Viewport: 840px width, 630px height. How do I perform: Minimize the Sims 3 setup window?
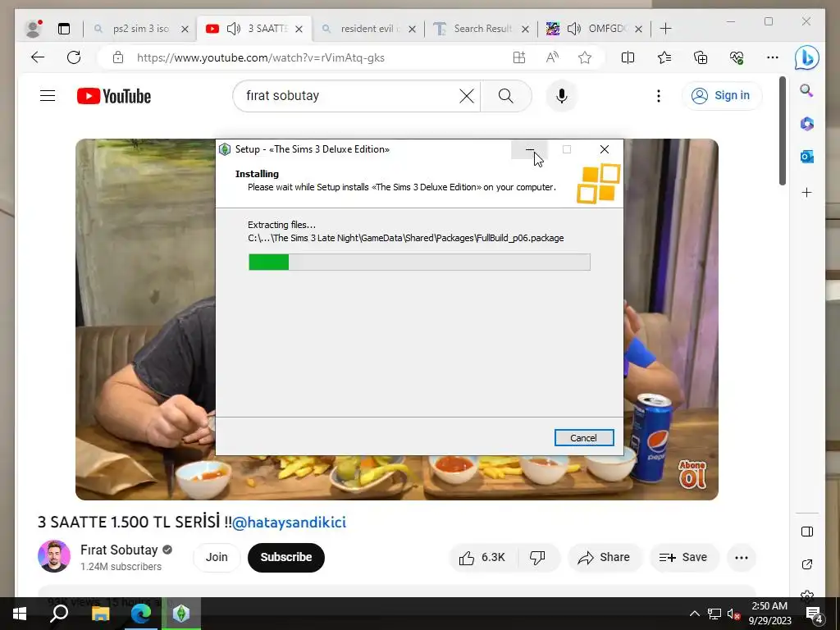coord(529,149)
